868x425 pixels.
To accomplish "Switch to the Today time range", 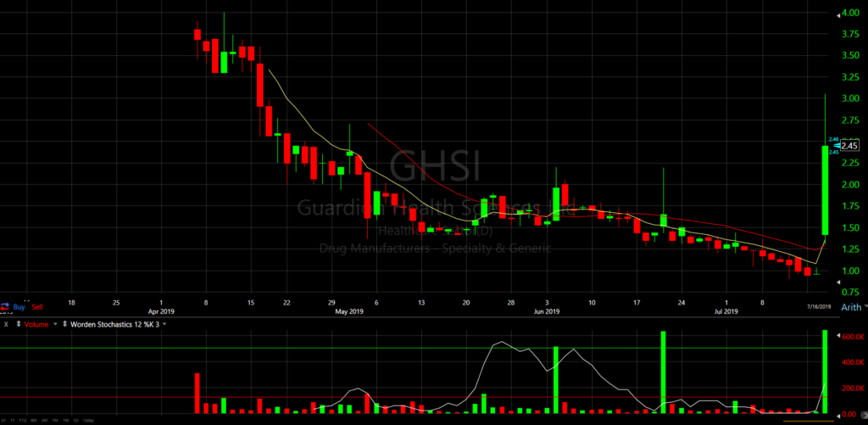I will (x=88, y=420).
